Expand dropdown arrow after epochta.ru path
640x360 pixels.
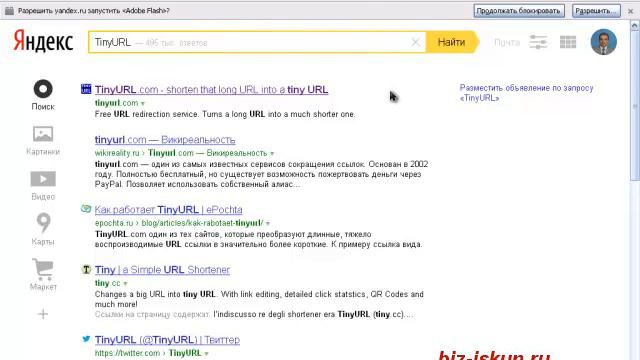(x=268, y=224)
